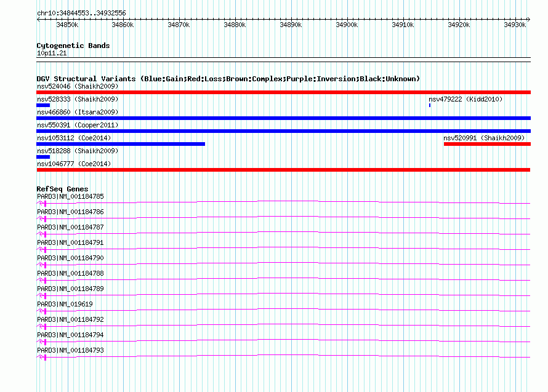Click the exon arrow glyph of NM_001184785

coord(42,203)
